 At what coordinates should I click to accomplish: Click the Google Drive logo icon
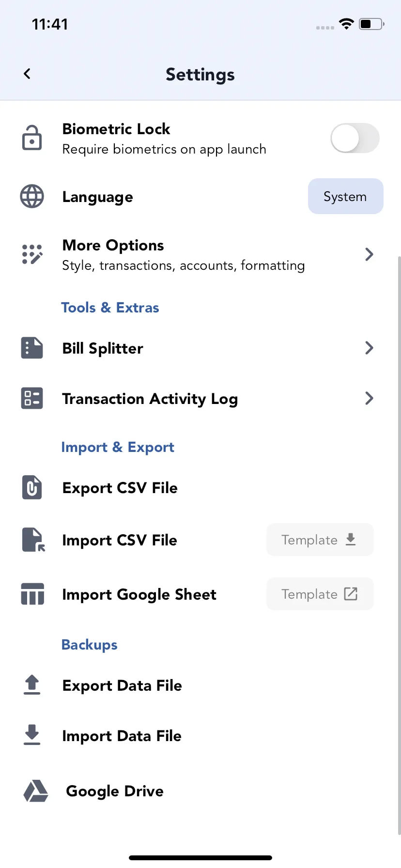(36, 791)
